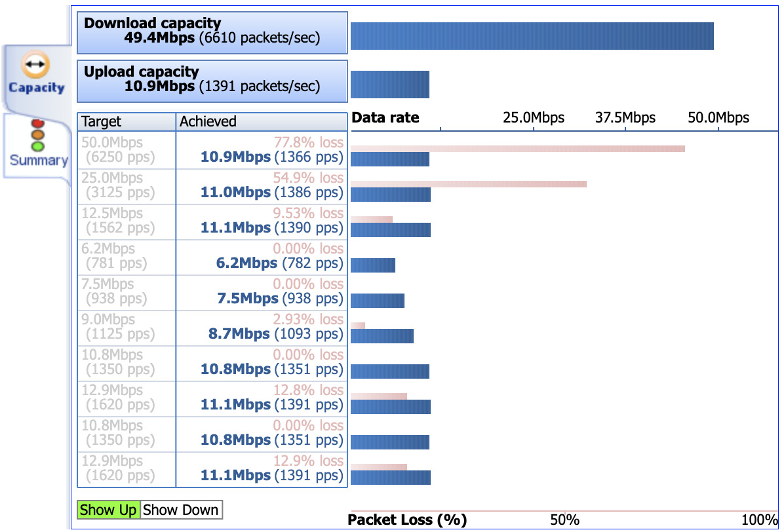Click the 8.7Mbps (1093 pps) achieved cell

coord(262,327)
